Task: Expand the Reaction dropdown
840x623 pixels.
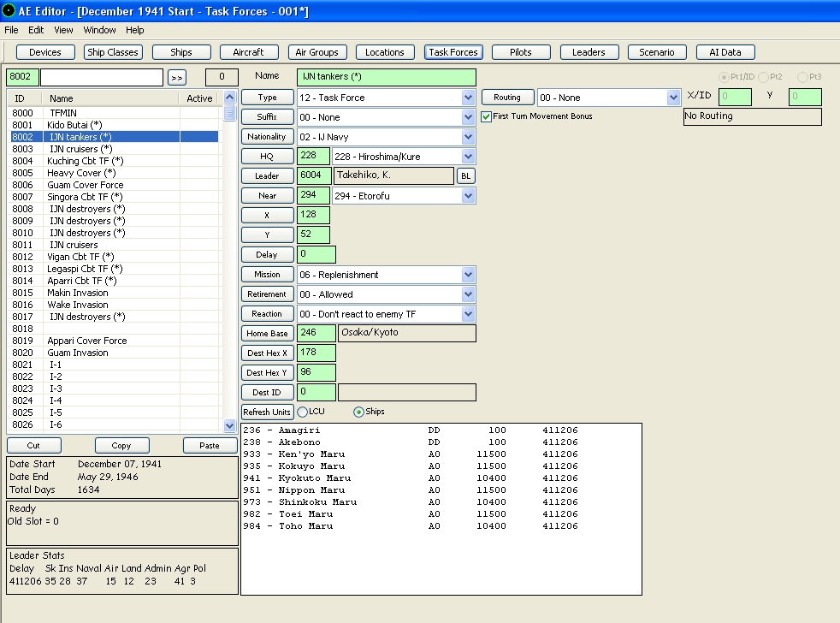Action: pyautogui.click(x=468, y=314)
